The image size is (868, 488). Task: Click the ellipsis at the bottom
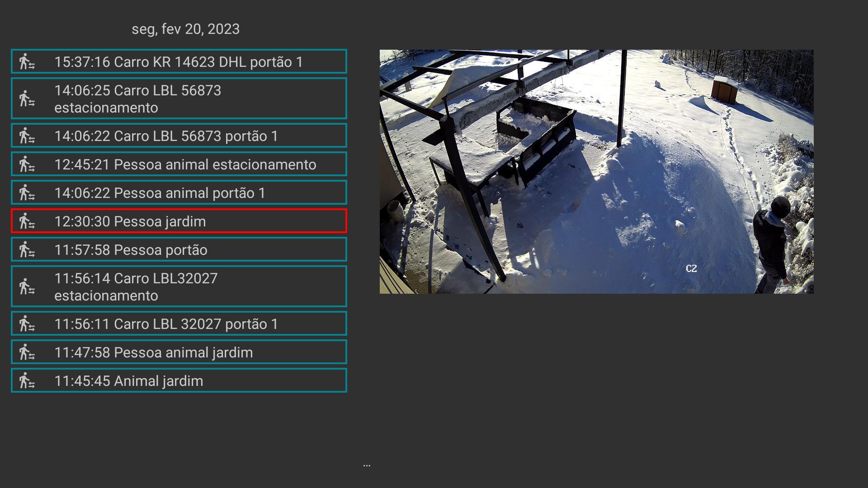367,465
